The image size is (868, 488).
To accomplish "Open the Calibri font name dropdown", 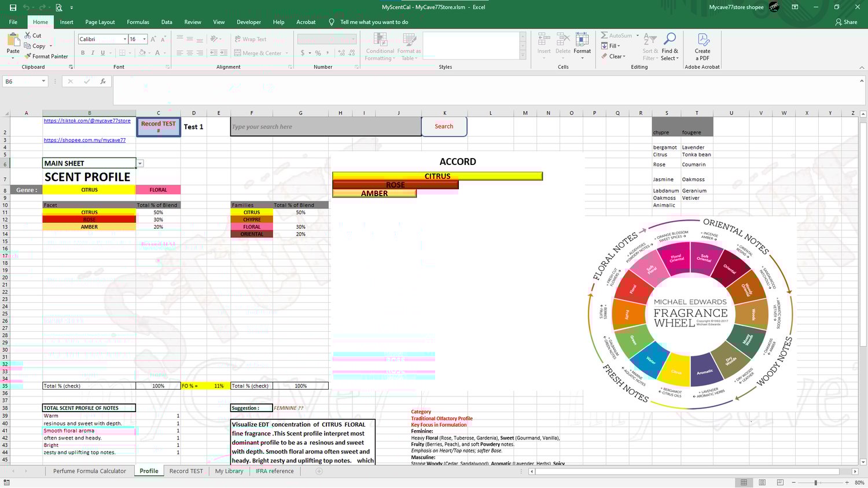I will click(x=124, y=39).
